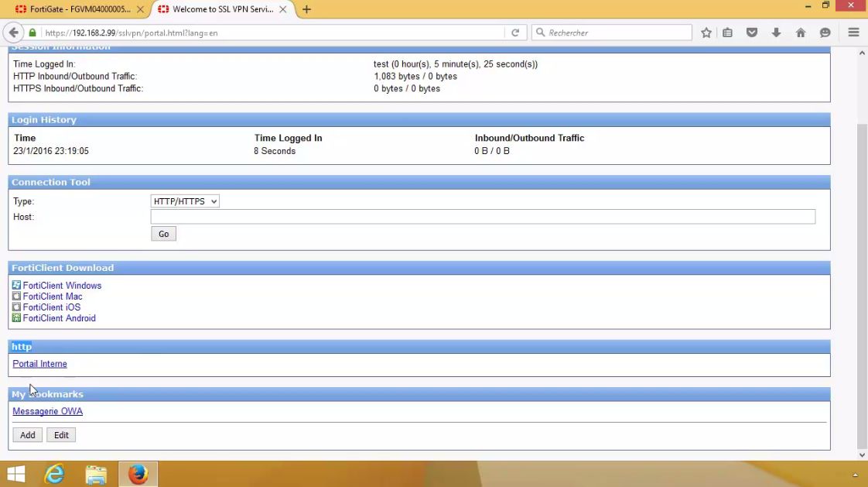Click the FortiClient iOS icon

(x=16, y=307)
